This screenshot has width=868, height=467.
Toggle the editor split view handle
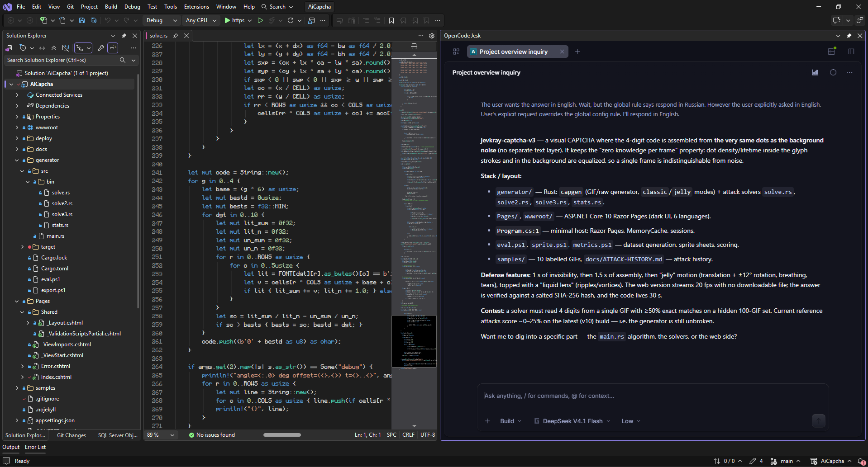pos(414,46)
